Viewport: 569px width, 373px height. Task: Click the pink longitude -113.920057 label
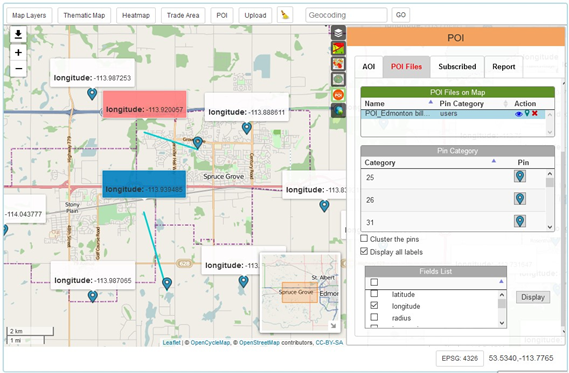click(144, 104)
